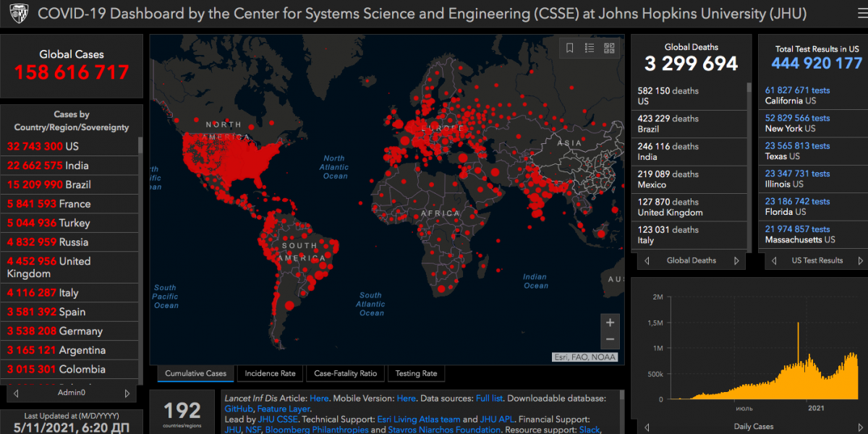Open Stavros Niarchos Foundation link

tap(443, 430)
